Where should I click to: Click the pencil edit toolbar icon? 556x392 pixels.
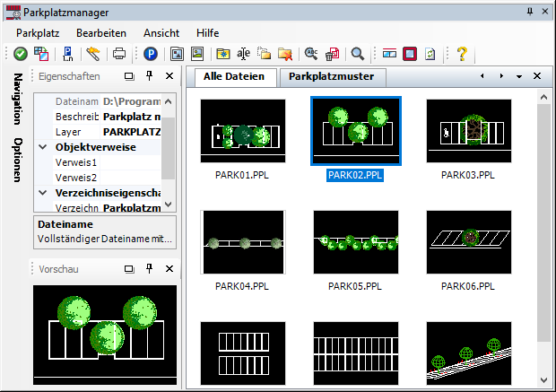point(93,54)
